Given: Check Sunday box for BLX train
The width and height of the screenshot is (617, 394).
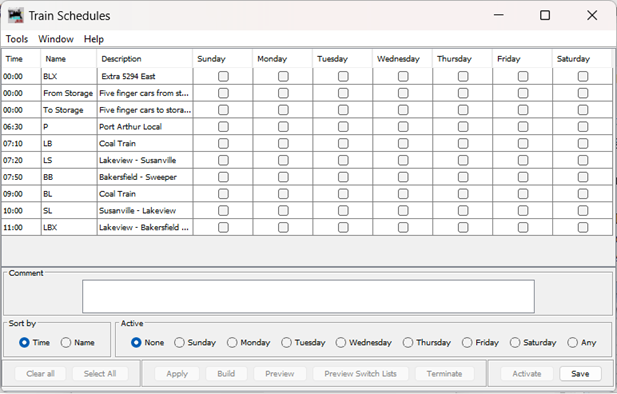Looking at the screenshot, I should coord(223,76).
